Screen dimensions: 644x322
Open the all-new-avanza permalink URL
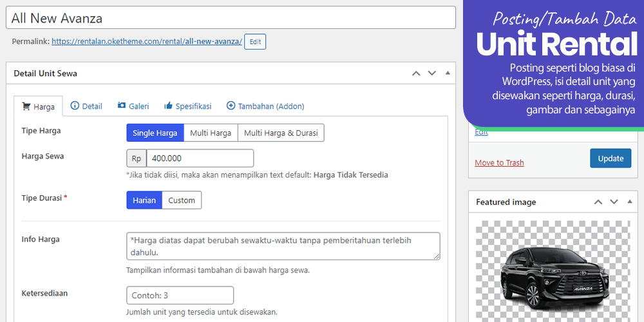click(x=147, y=41)
